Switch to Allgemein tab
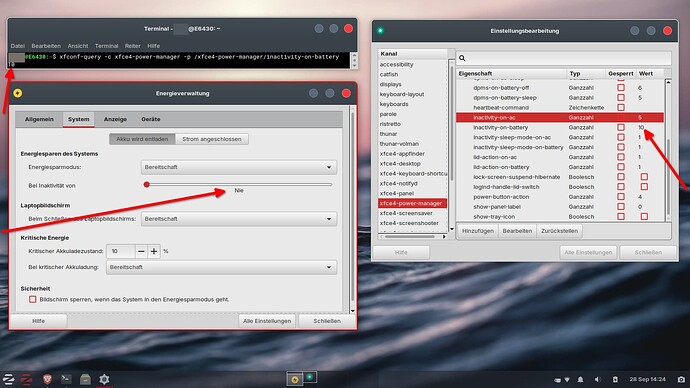The width and height of the screenshot is (690, 388). [x=39, y=119]
